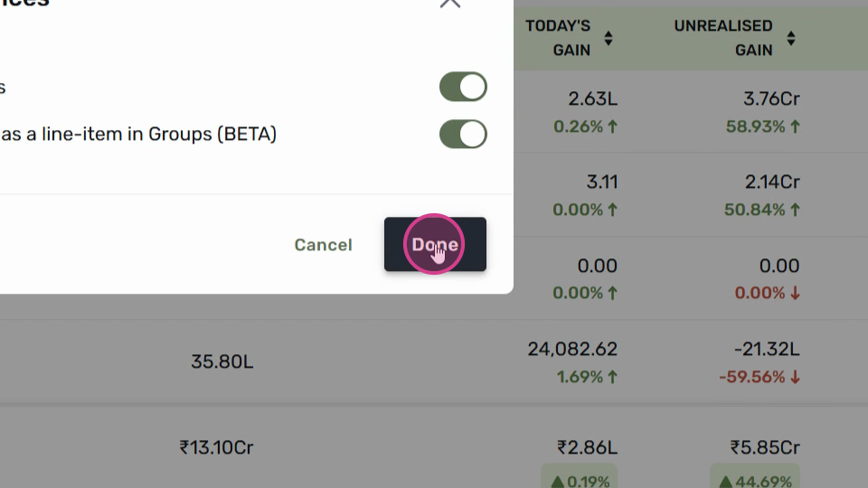868x488 pixels.
Task: Close the preferences dialog with X icon
Action: 450,3
